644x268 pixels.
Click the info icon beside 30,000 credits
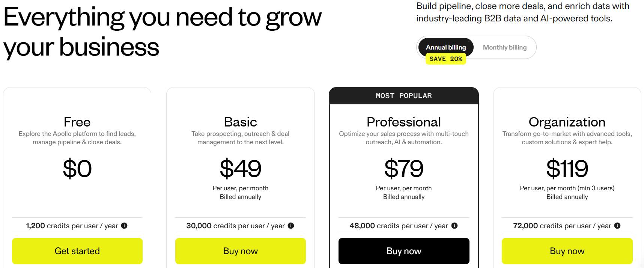[292, 226]
